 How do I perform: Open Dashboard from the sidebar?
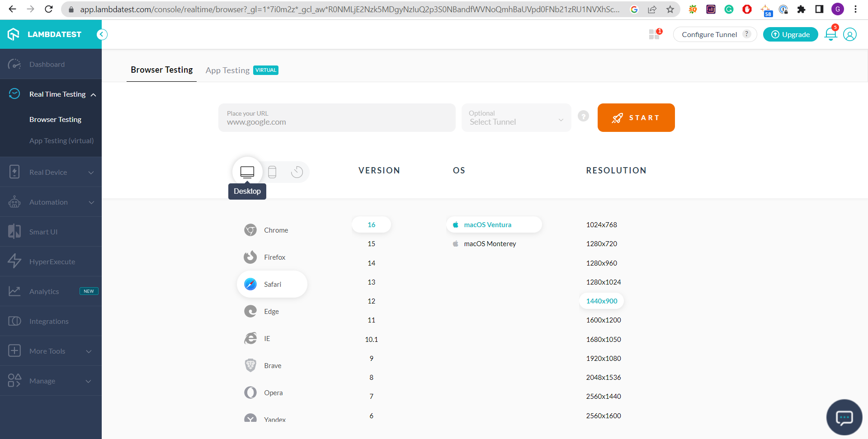47,64
